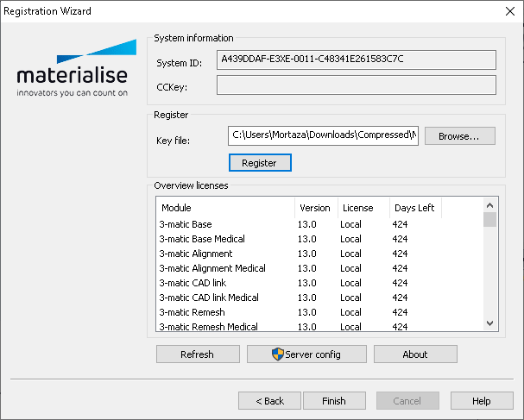
Task: Sort licenses by the Module column header
Action: click(x=225, y=208)
